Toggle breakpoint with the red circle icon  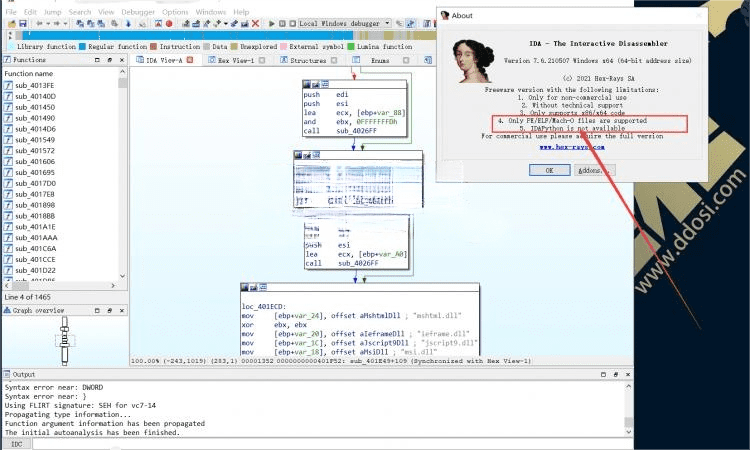click(169, 23)
